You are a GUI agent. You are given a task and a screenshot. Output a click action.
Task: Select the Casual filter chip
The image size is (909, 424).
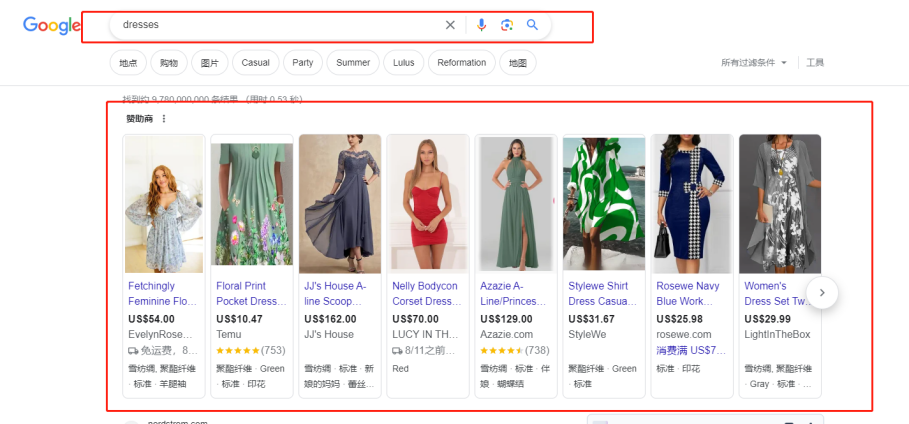(256, 63)
